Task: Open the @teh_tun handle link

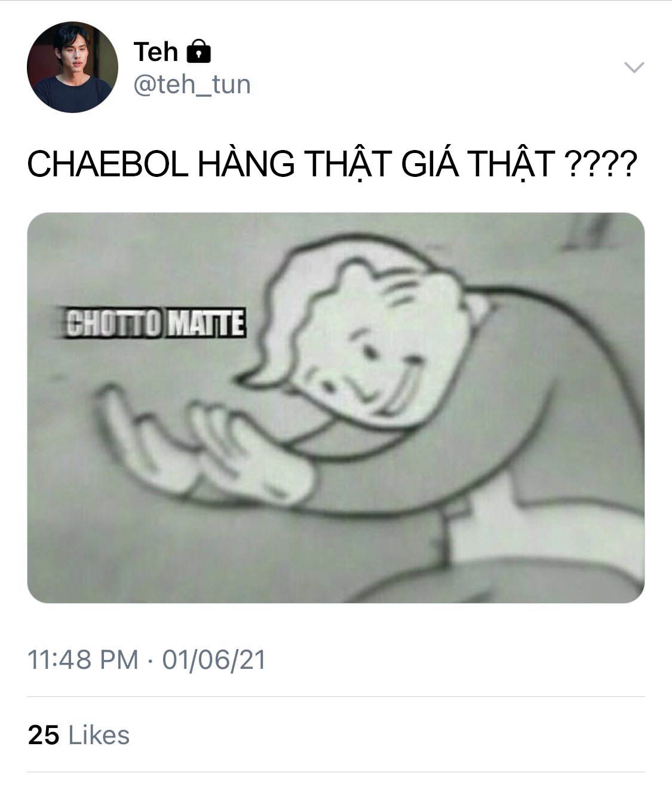Action: (192, 85)
